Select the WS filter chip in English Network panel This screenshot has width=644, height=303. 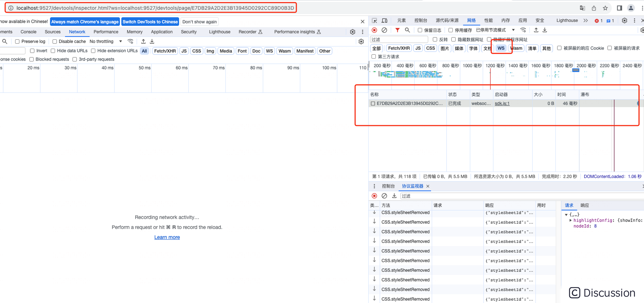(270, 51)
